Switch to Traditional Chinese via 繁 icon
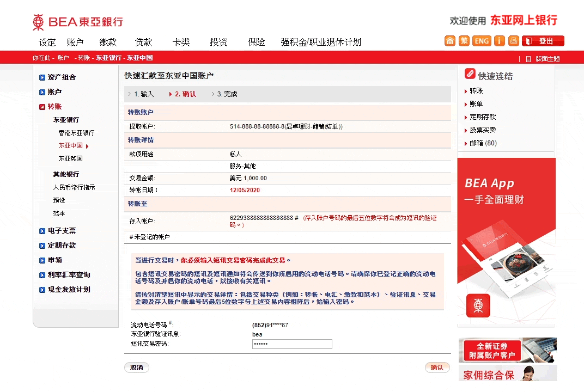The image size is (584, 392). click(x=464, y=41)
